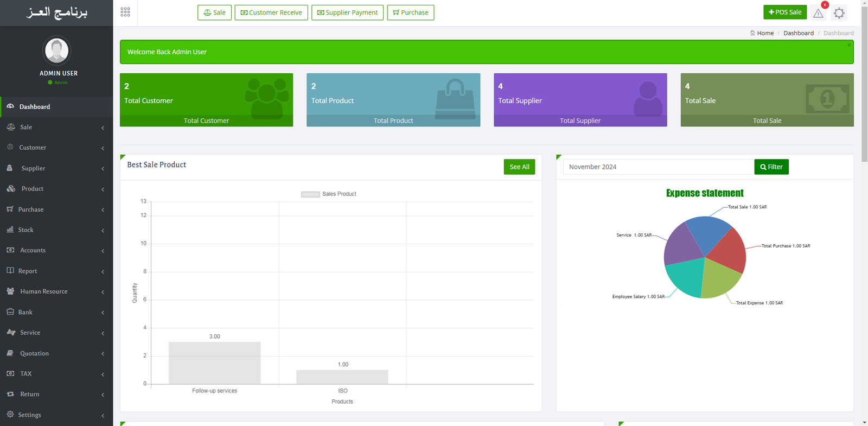Expand the Human Resource submenu
Screen dimensions: 868x426
(56, 291)
